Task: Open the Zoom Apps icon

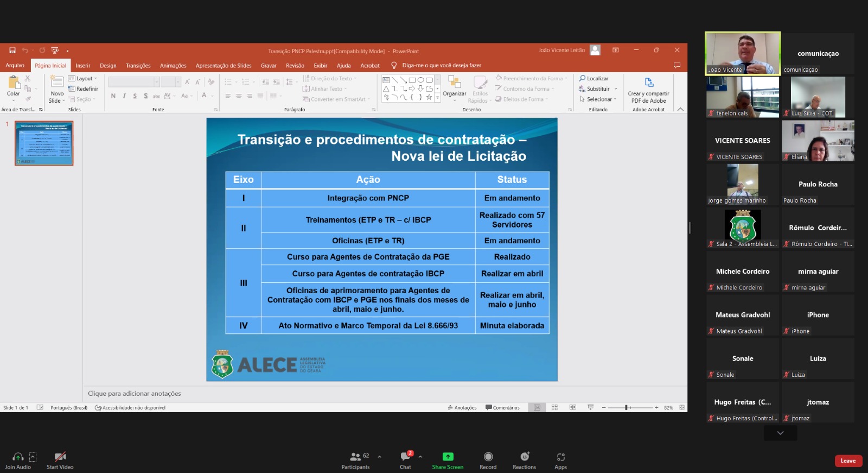Action: (x=560, y=457)
